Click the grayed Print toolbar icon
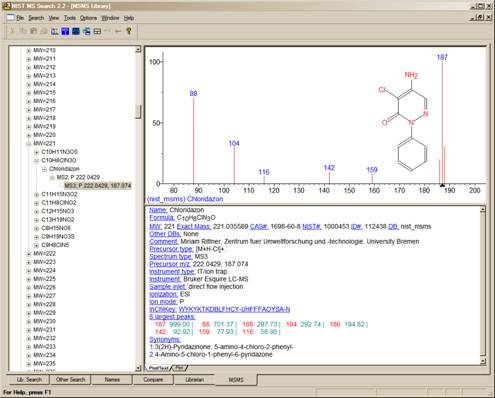Image resolution: width=495 pixels, height=398 pixels. pos(44,31)
